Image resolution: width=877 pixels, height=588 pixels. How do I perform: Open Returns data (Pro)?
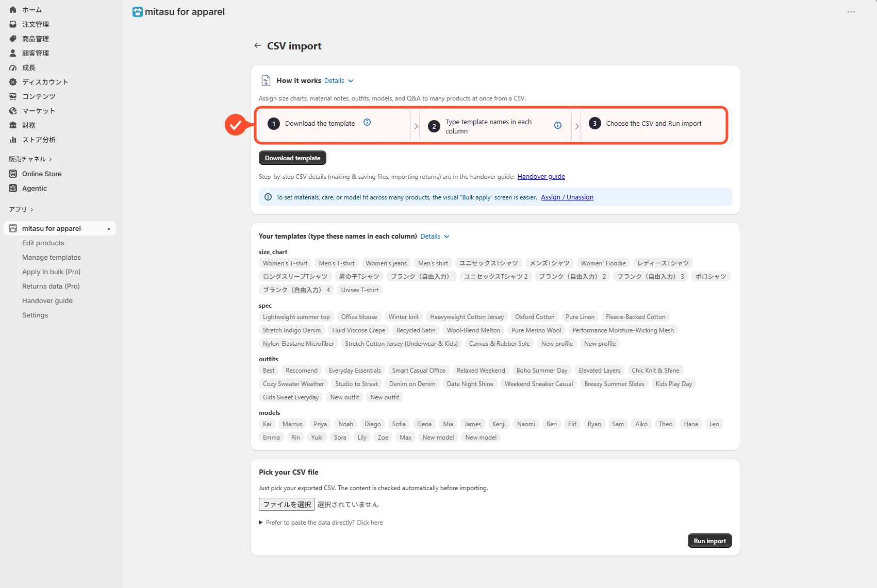51,286
